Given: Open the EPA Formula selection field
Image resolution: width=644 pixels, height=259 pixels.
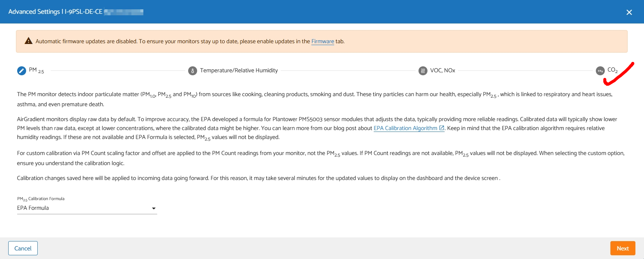Looking at the screenshot, I should [x=82, y=208].
